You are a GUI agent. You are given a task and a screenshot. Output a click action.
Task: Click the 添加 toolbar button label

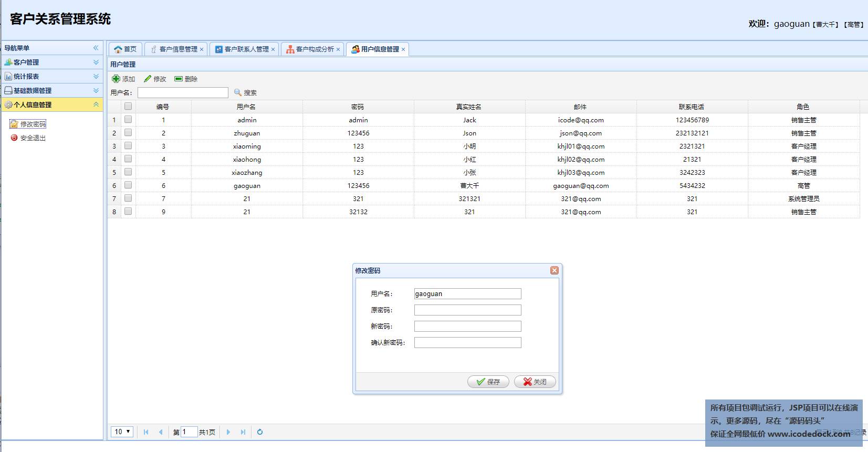pyautogui.click(x=129, y=79)
